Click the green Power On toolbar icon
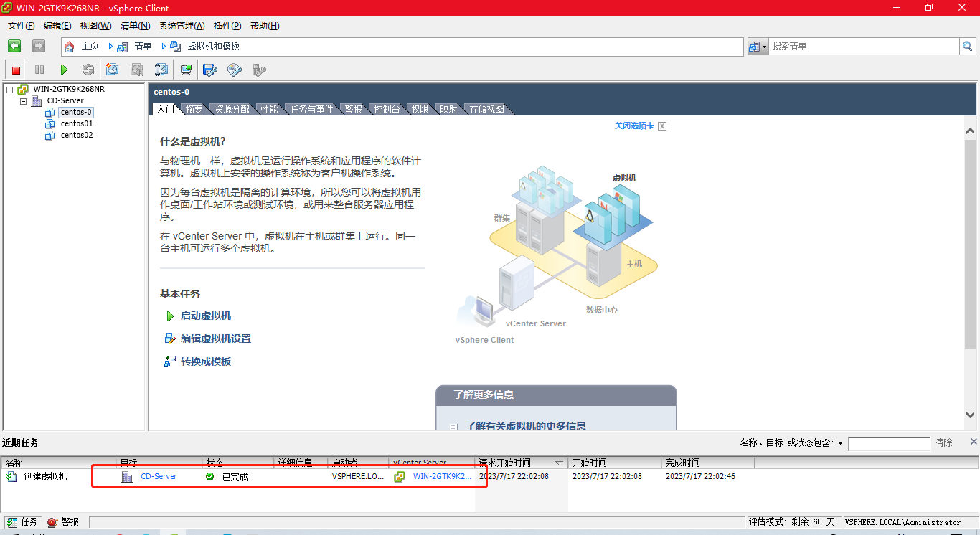Screen dimensions: 980x535 (x=64, y=70)
